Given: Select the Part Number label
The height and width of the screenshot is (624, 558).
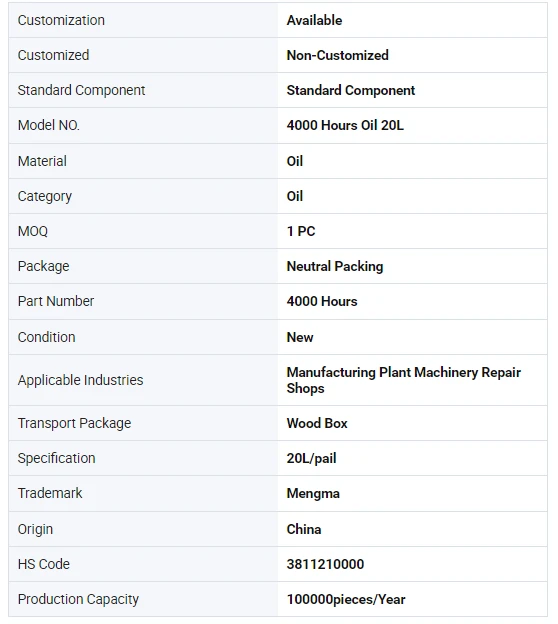Looking at the screenshot, I should tap(56, 301).
